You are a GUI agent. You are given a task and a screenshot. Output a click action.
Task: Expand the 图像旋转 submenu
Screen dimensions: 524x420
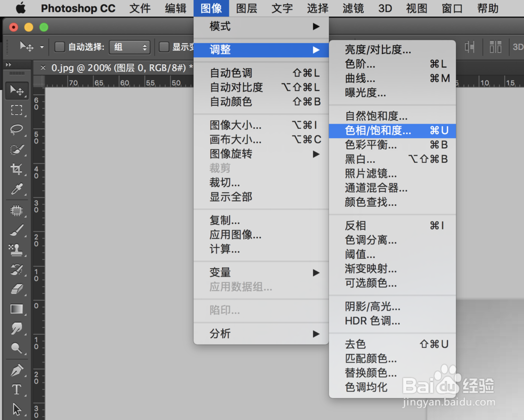pyautogui.click(x=261, y=154)
